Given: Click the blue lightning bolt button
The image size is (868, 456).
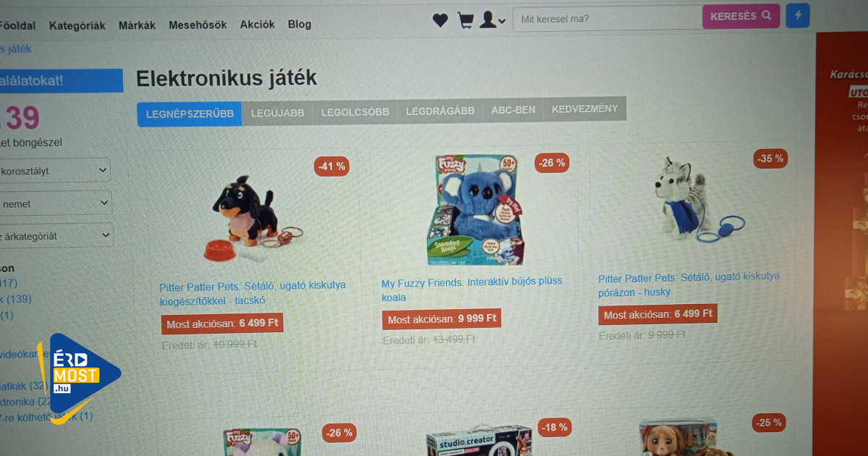Looking at the screenshot, I should (x=798, y=15).
